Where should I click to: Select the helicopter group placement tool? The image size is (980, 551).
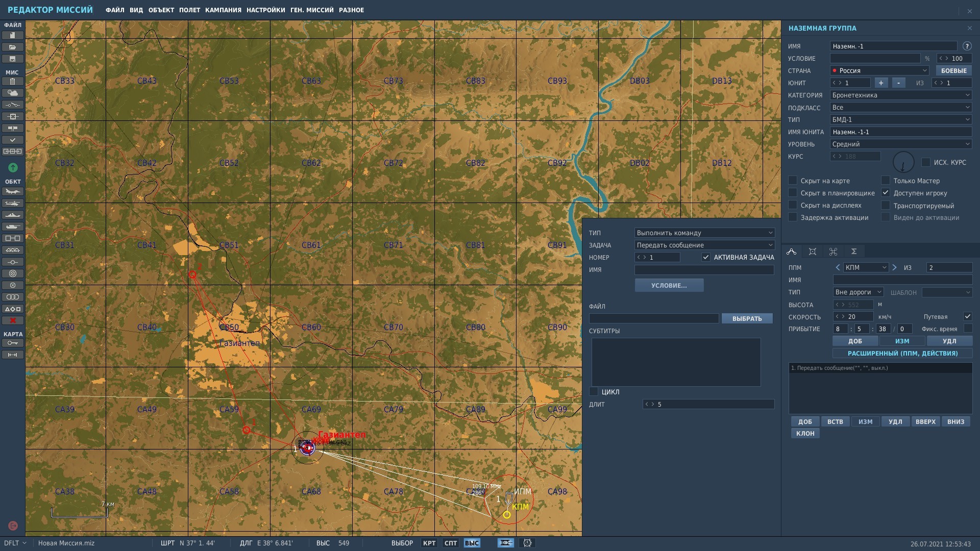click(x=13, y=204)
